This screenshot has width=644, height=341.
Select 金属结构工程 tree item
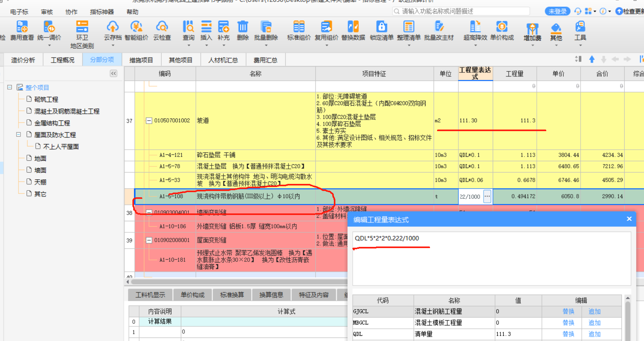pyautogui.click(x=52, y=123)
